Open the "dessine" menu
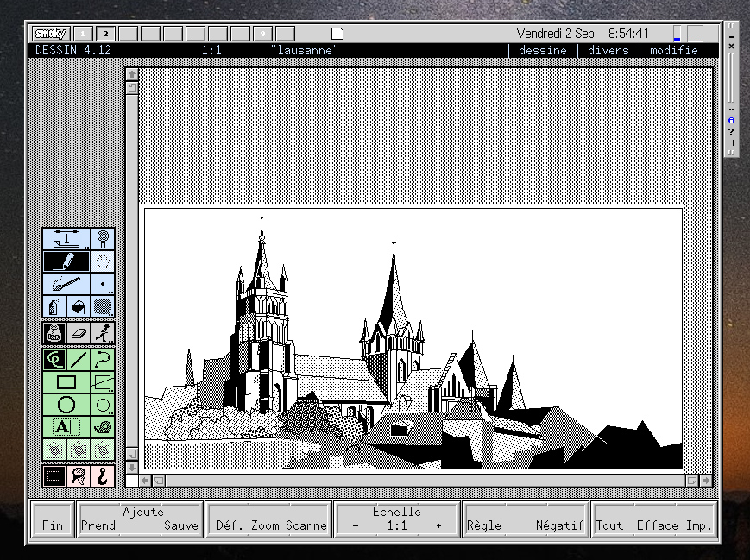Image resolution: width=750 pixels, height=560 pixels. [543, 50]
